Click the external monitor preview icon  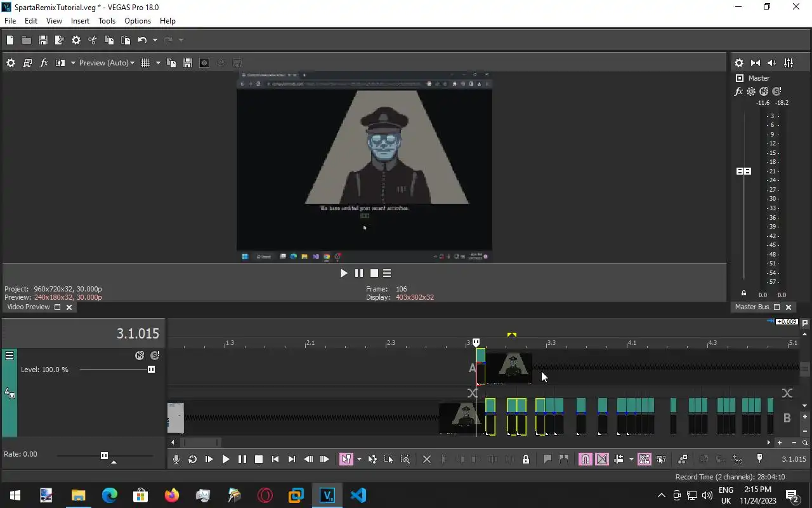(x=27, y=63)
